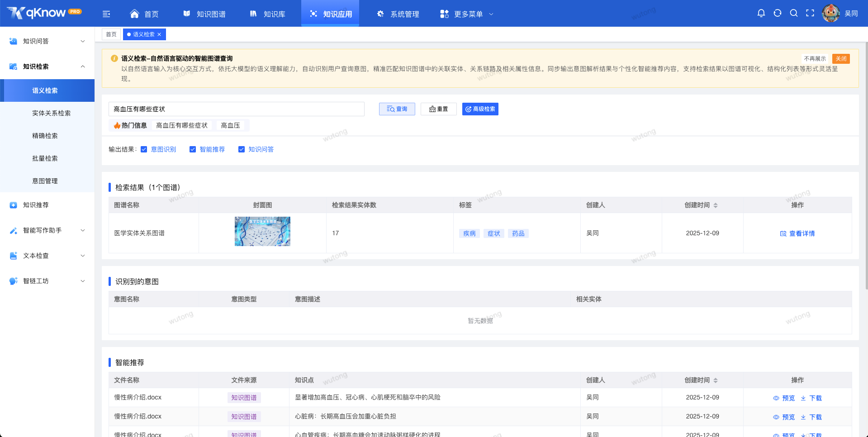868x437 pixels.
Task: Collapse the 知识检索 sidebar section
Action: (45, 66)
